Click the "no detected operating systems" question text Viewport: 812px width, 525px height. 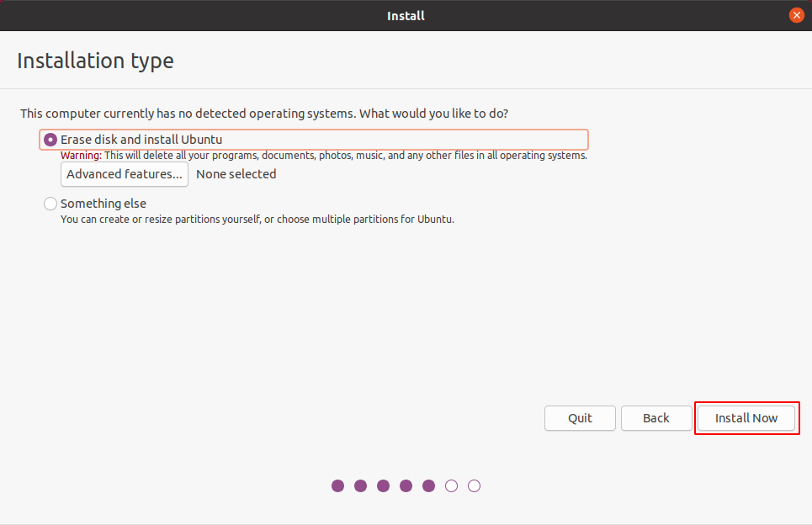point(264,113)
